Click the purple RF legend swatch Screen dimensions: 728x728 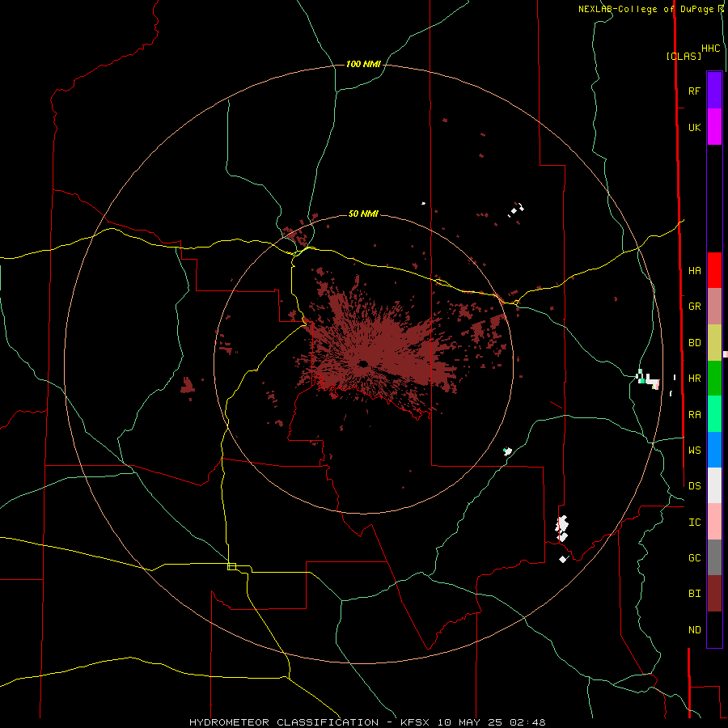tap(714, 91)
